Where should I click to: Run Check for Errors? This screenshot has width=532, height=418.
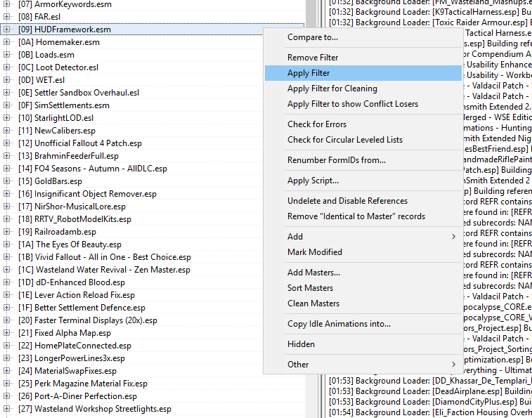[x=363, y=124]
